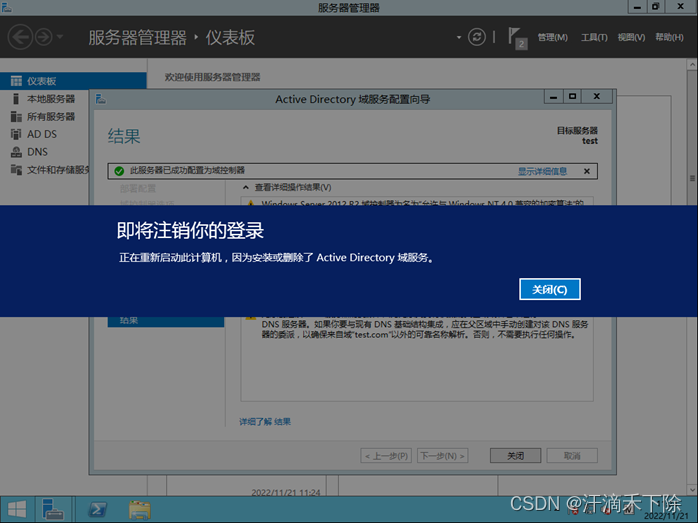The height and width of the screenshot is (523, 698).
Task: Click the 上一步(P) button
Action: (x=386, y=456)
